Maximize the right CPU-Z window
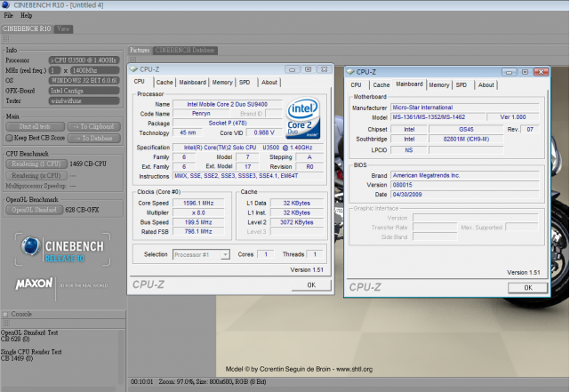 coord(525,72)
